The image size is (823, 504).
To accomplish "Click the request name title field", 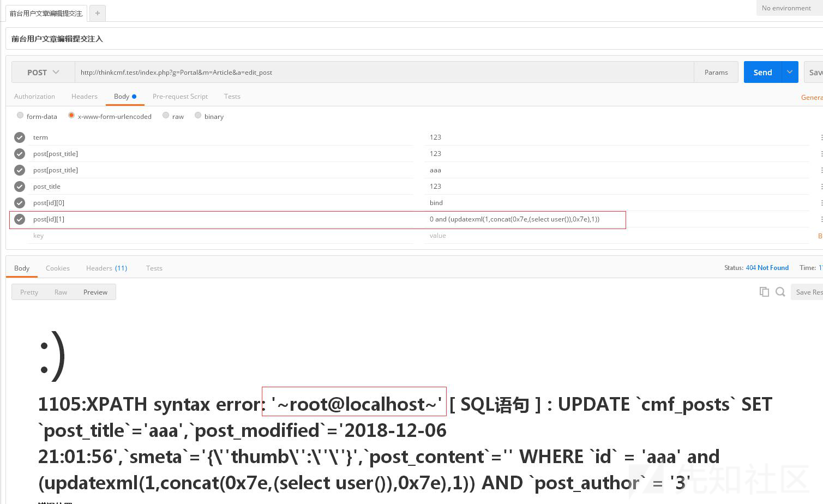I will tap(414, 39).
